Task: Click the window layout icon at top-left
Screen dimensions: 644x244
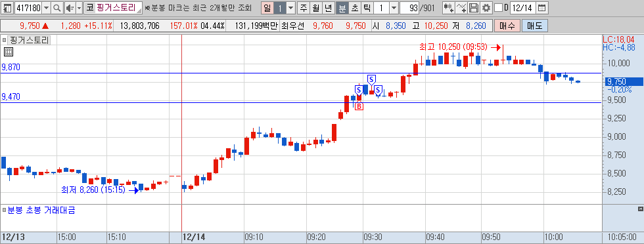Action: tap(7, 7)
